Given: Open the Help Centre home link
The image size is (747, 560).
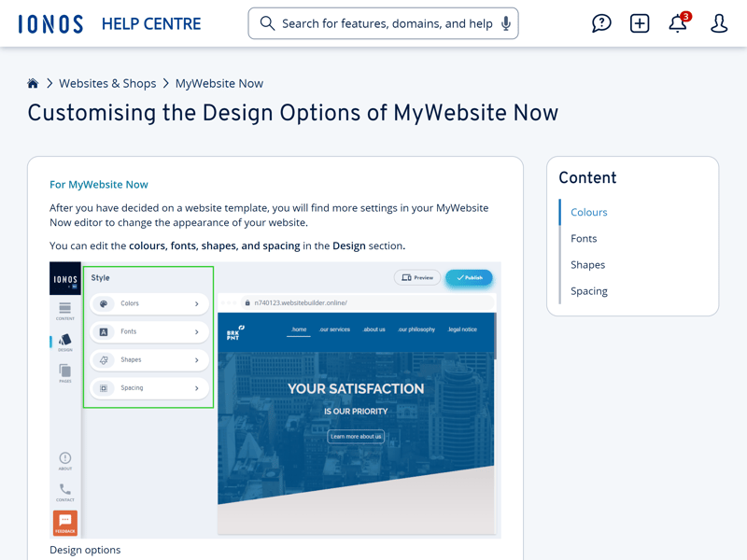Looking at the screenshot, I should (x=151, y=24).
